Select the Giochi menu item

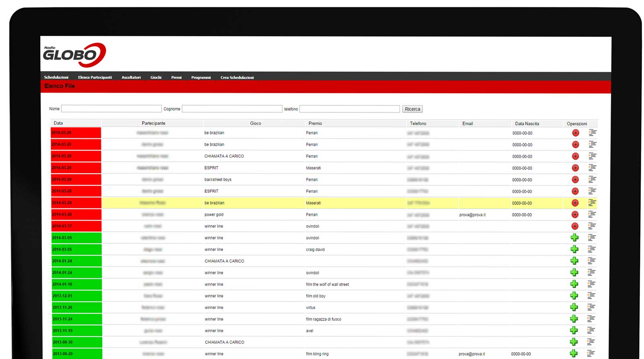coord(156,77)
